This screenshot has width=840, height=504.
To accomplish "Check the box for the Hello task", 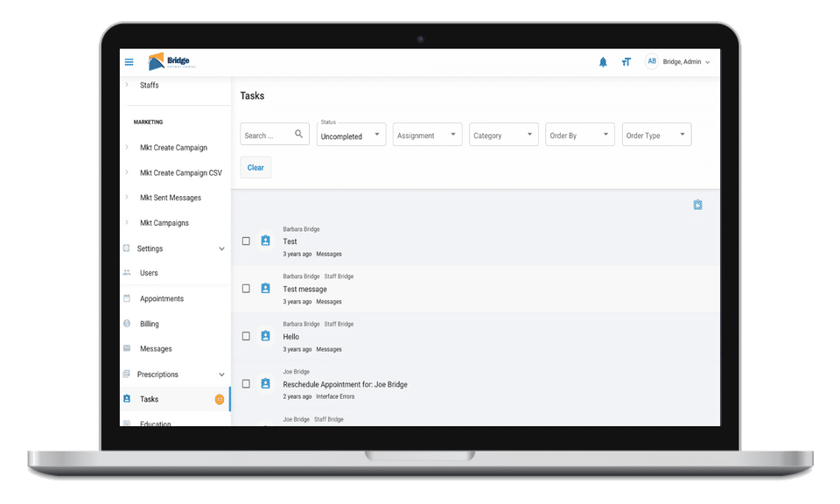I will tap(246, 336).
